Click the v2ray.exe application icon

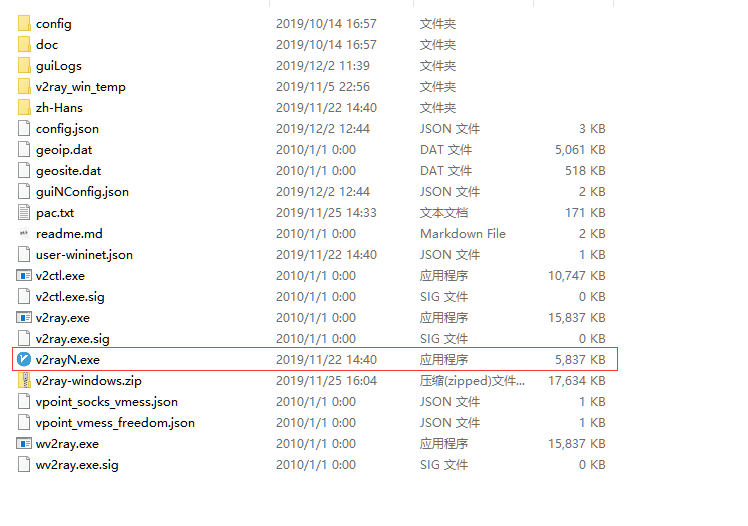(25, 317)
